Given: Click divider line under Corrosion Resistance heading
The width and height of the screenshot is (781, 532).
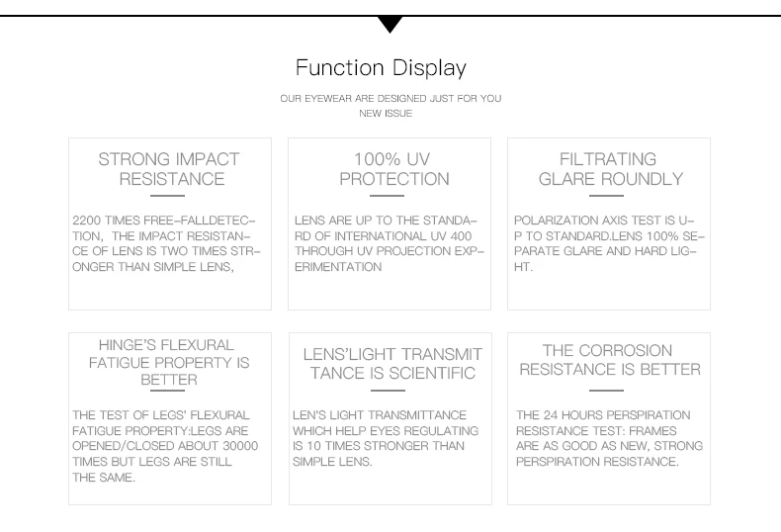Looking at the screenshot, I should [606, 391].
